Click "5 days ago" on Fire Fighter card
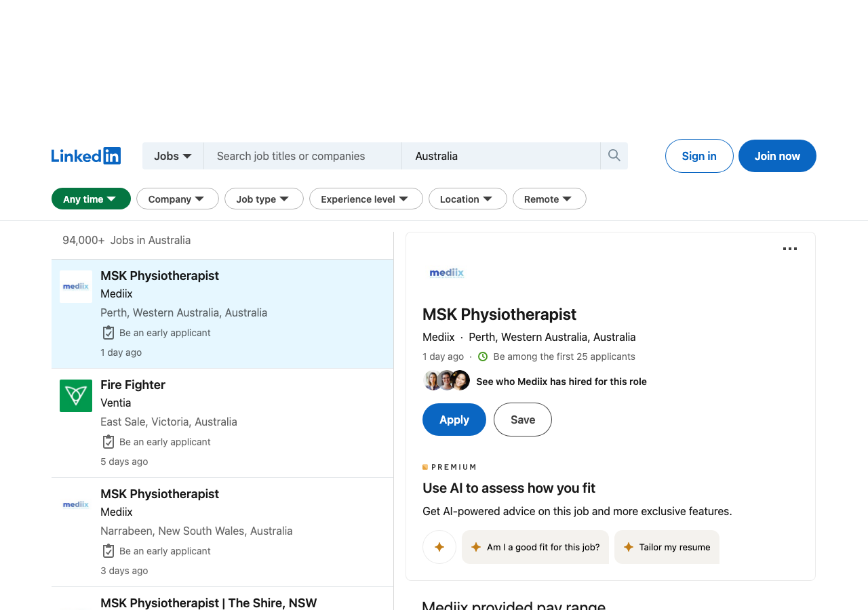The height and width of the screenshot is (610, 868). 124,462
